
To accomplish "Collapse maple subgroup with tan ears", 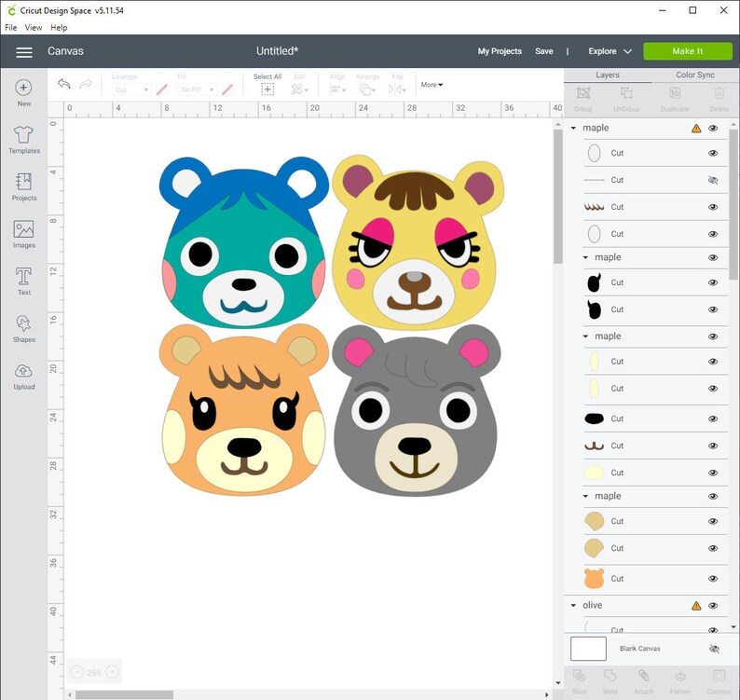I will point(585,497).
